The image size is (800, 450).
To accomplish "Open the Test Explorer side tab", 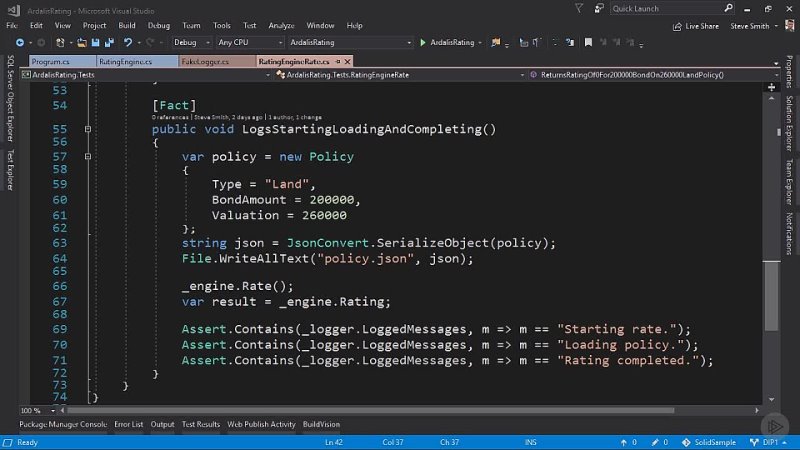I will pyautogui.click(x=10, y=170).
